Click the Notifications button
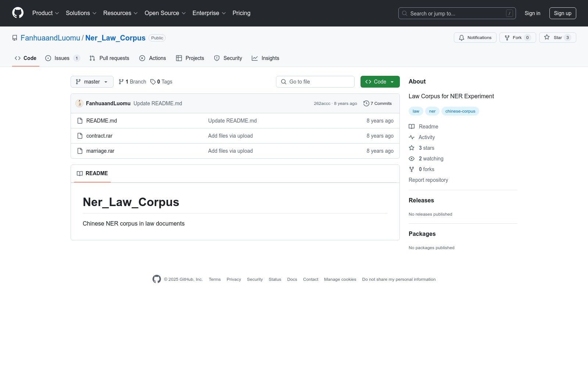 coord(475,38)
